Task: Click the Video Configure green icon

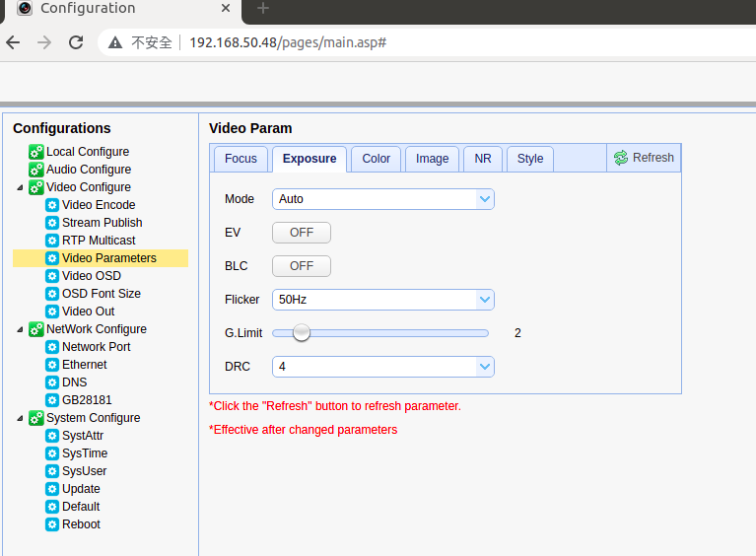Action: 36,187
